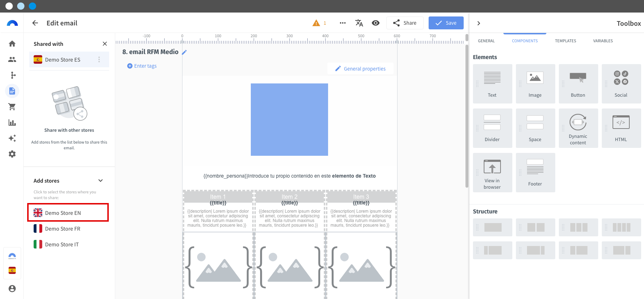
Task: Click the pencil to rename email title
Action: pyautogui.click(x=185, y=52)
